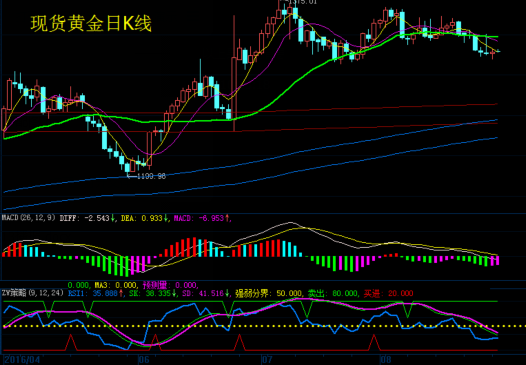
Task: Click the chart title 现货黄金日K线
Action: 91,24
